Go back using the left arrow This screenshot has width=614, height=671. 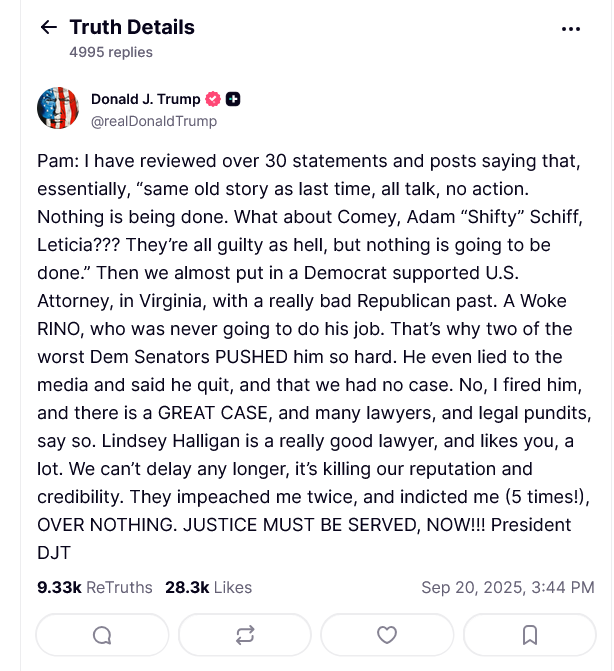(x=48, y=28)
